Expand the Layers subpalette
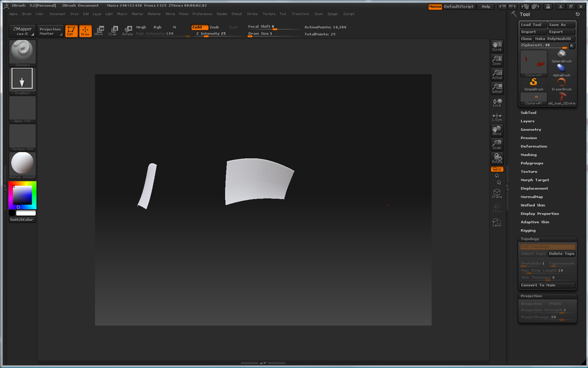This screenshot has height=368, width=588. 527,121
